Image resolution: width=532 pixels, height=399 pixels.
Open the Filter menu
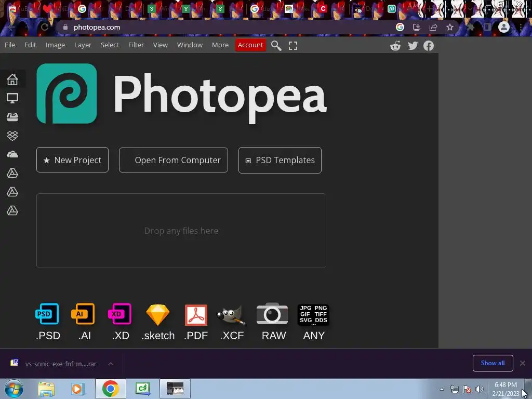[x=136, y=45]
